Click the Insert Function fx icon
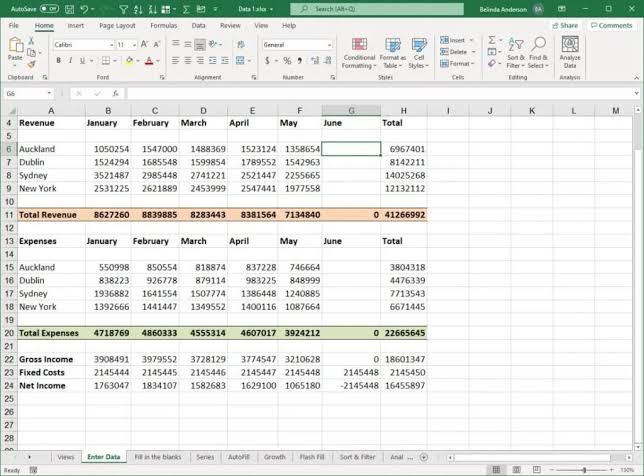The width and height of the screenshot is (644, 476). point(115,94)
